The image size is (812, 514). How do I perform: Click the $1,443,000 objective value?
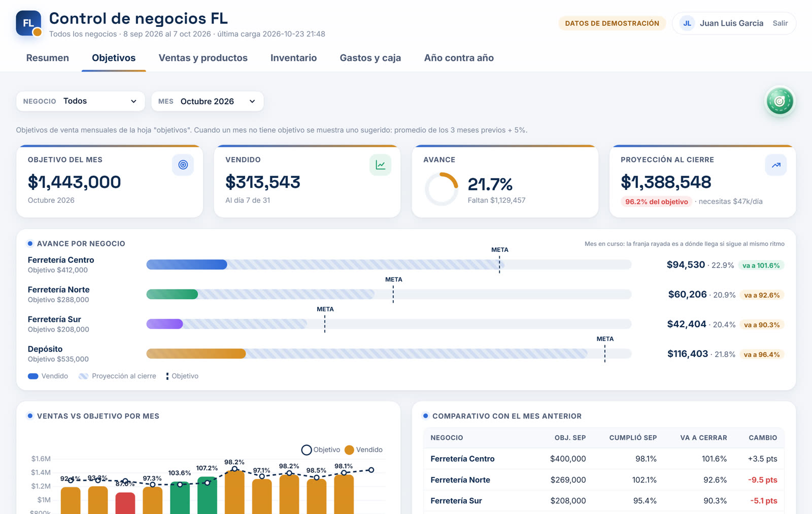coord(74,182)
